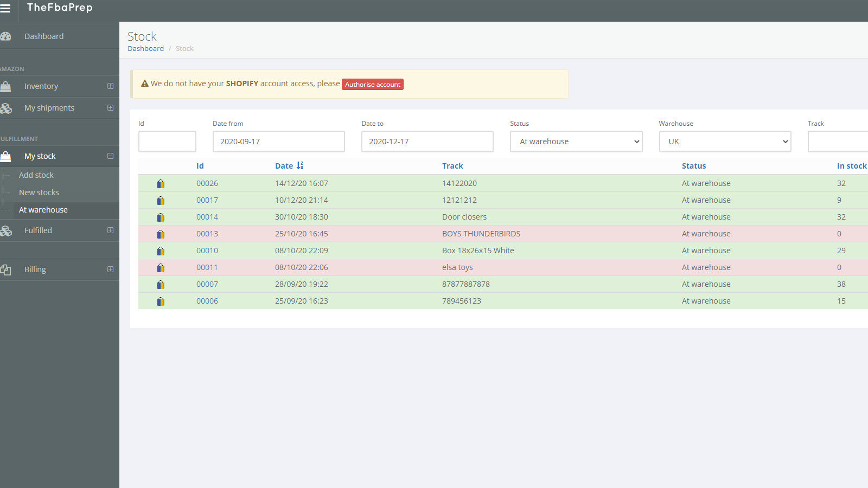Screen dimensions: 868x488
Task: Click the sort icon next to Date header
Action: (x=299, y=165)
